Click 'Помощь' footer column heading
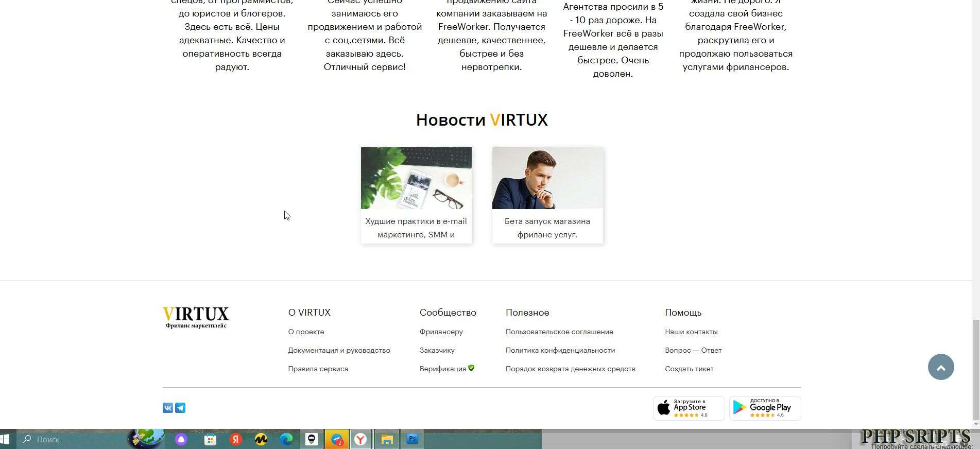 click(683, 313)
